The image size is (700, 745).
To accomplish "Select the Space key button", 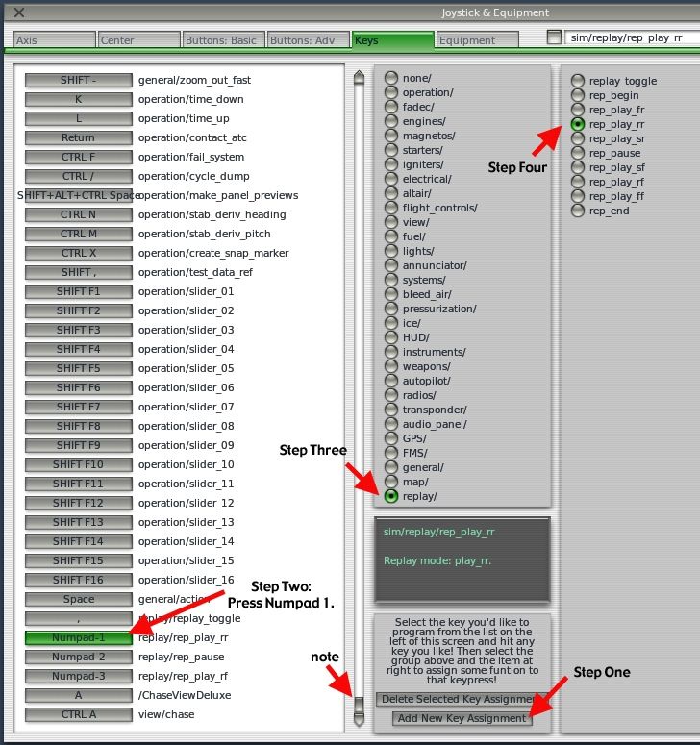I will (79, 599).
